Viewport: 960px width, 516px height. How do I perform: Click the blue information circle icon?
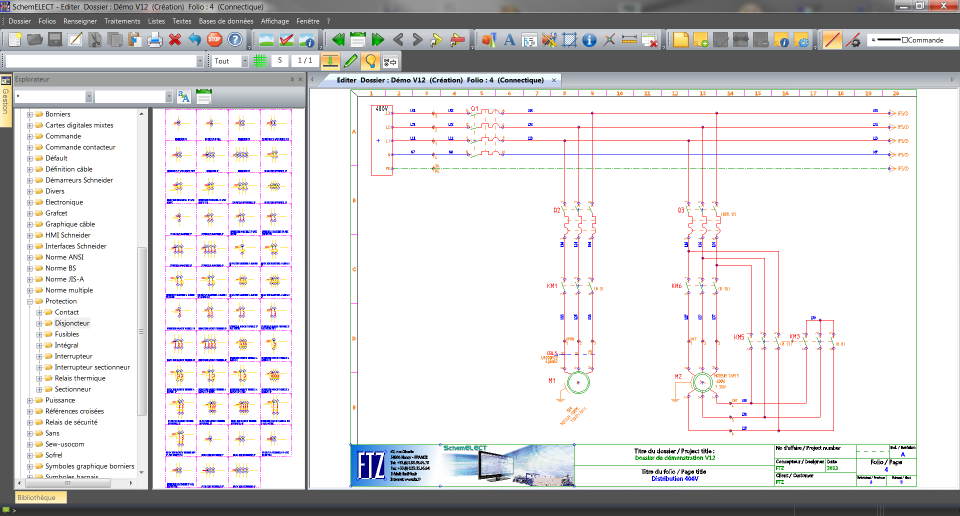(x=589, y=40)
